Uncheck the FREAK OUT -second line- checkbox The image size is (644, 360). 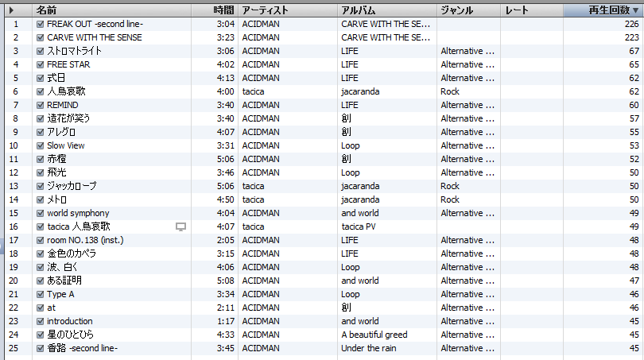pos(41,24)
